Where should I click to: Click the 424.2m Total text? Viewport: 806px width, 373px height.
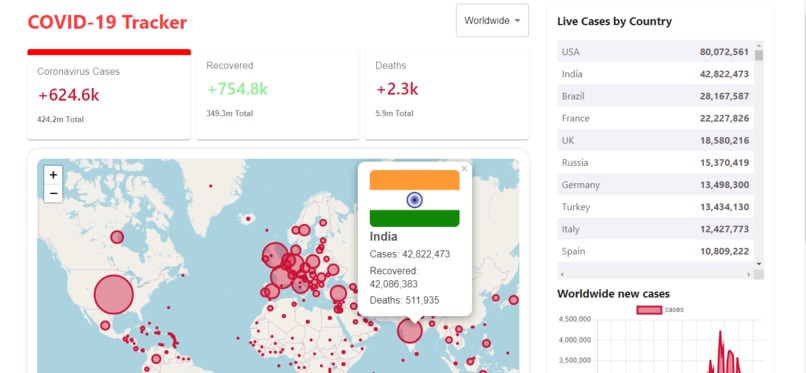(60, 119)
